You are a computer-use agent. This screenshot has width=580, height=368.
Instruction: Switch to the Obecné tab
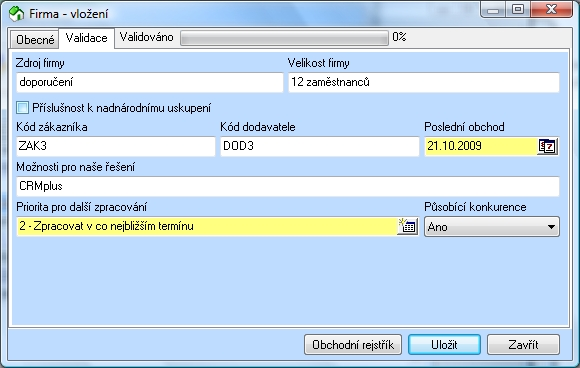35,39
